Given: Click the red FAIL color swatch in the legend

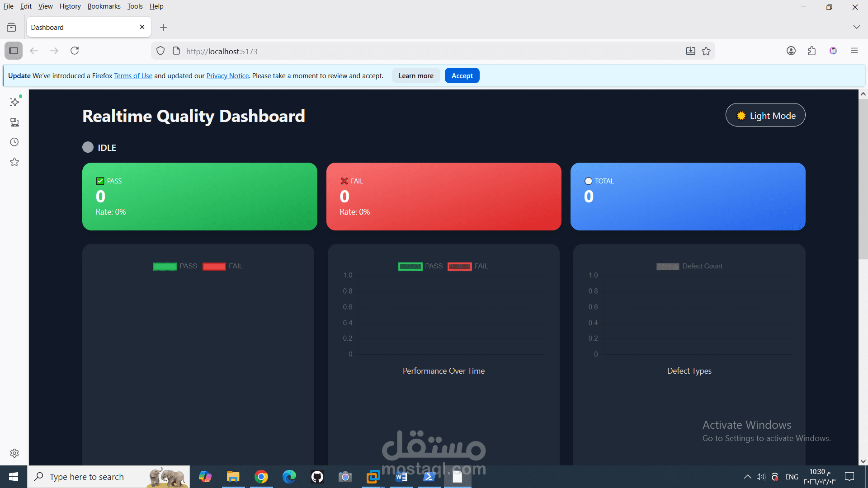Looking at the screenshot, I should (x=214, y=266).
